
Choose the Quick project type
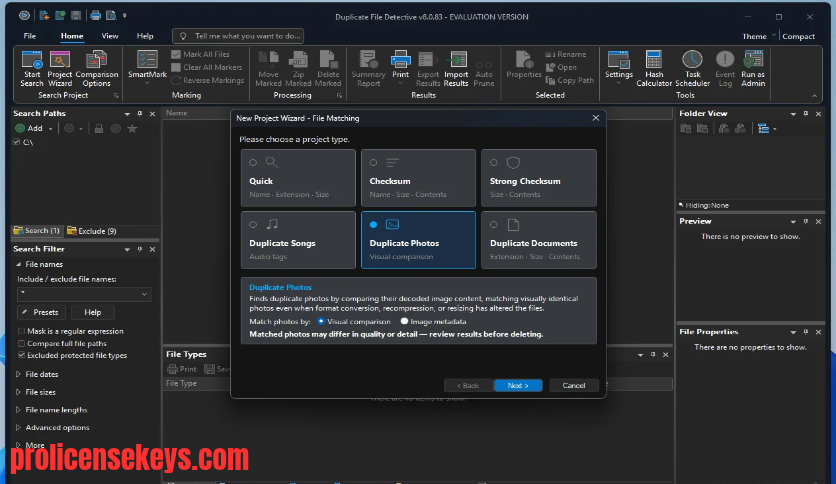click(x=298, y=178)
